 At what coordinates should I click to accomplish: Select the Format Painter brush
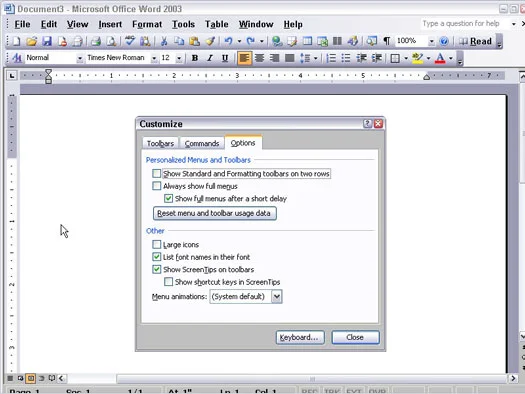tap(210, 42)
